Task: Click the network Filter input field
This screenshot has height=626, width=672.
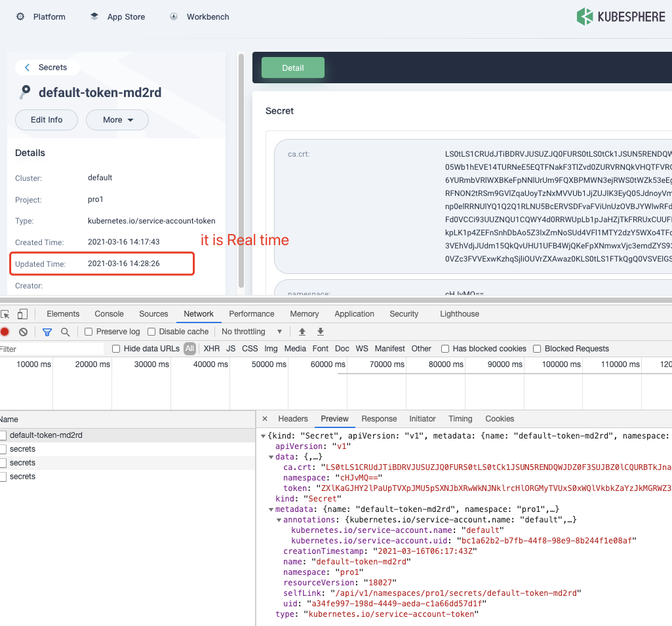Action: point(51,349)
